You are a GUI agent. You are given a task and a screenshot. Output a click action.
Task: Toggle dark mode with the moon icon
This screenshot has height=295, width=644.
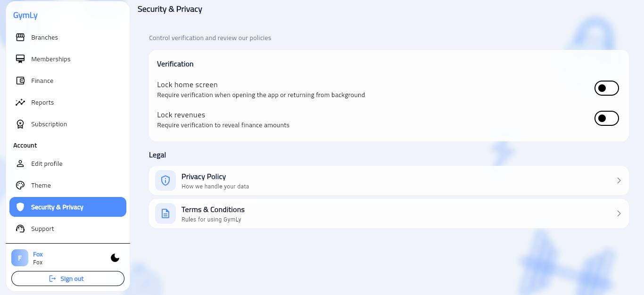tap(115, 258)
